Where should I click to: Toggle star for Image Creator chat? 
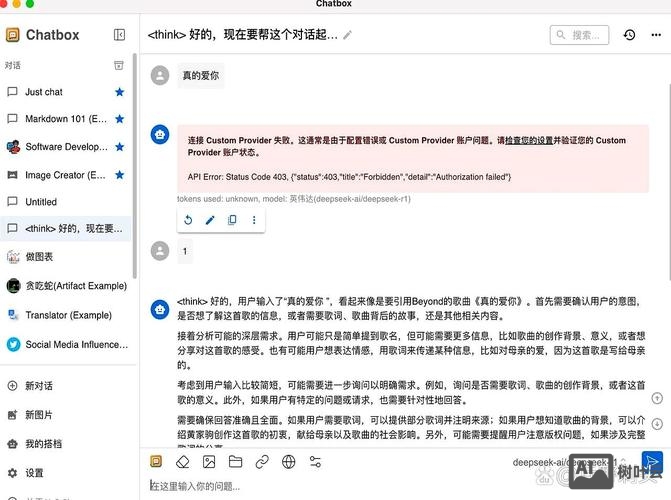tap(119, 175)
